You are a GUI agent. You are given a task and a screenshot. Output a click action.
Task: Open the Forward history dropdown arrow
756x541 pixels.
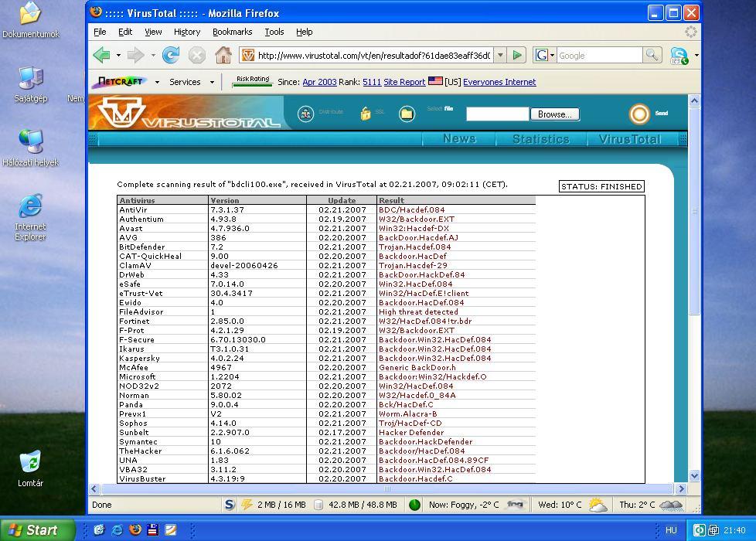click(153, 56)
